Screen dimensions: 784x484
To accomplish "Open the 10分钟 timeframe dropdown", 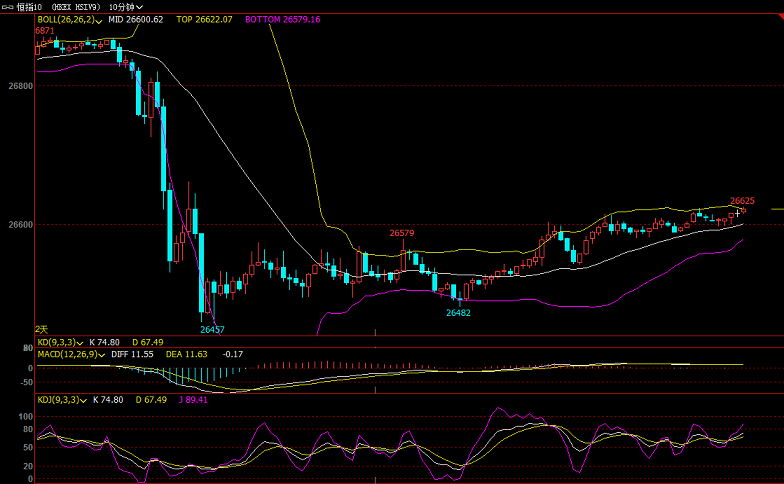I will (x=126, y=6).
